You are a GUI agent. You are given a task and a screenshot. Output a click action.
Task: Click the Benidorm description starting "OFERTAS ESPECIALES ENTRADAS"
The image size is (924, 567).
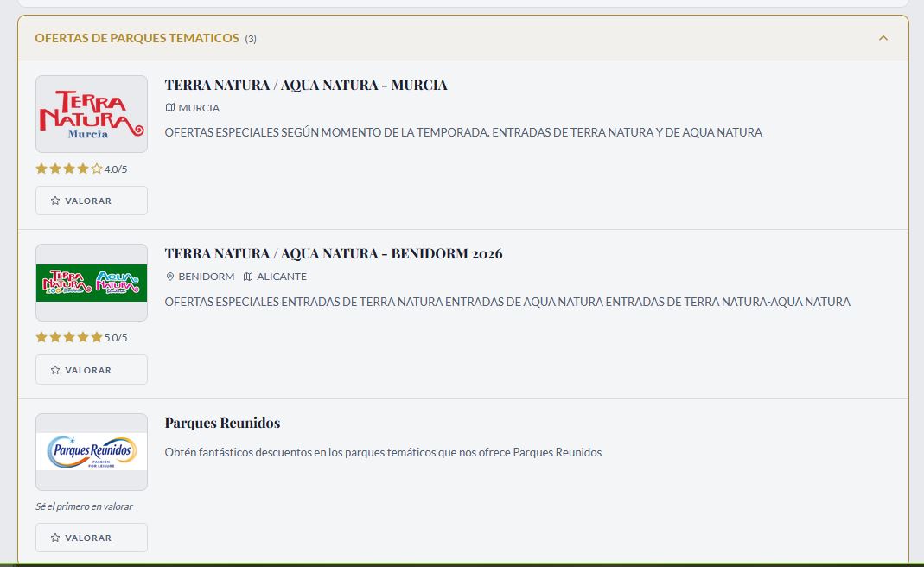tap(507, 302)
